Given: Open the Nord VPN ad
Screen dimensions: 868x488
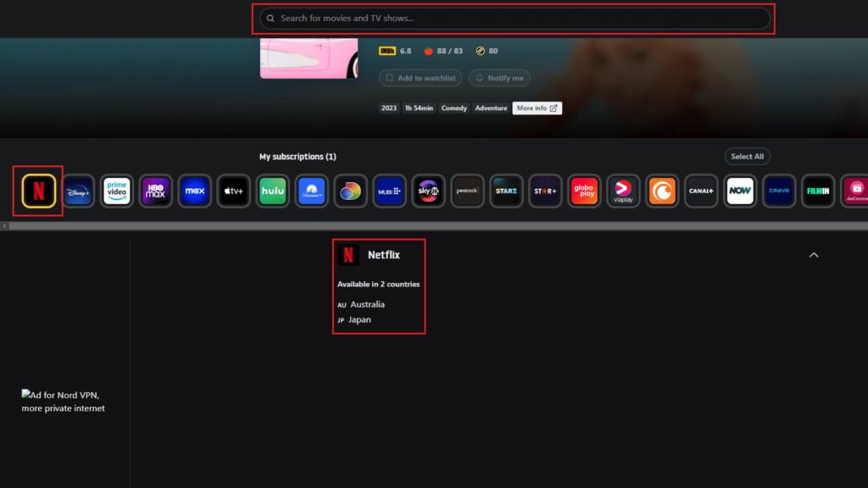Looking at the screenshot, I should [63, 402].
